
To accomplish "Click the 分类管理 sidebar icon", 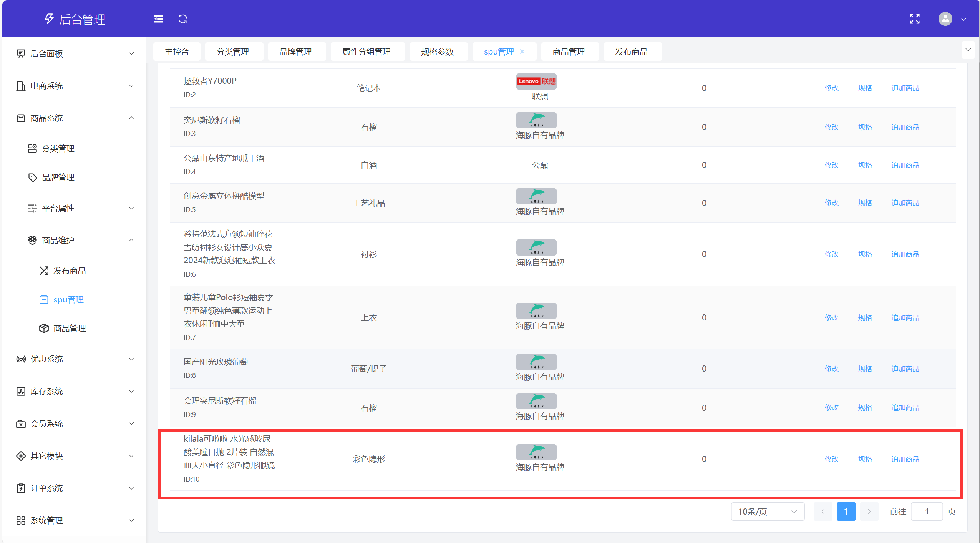I will point(32,148).
